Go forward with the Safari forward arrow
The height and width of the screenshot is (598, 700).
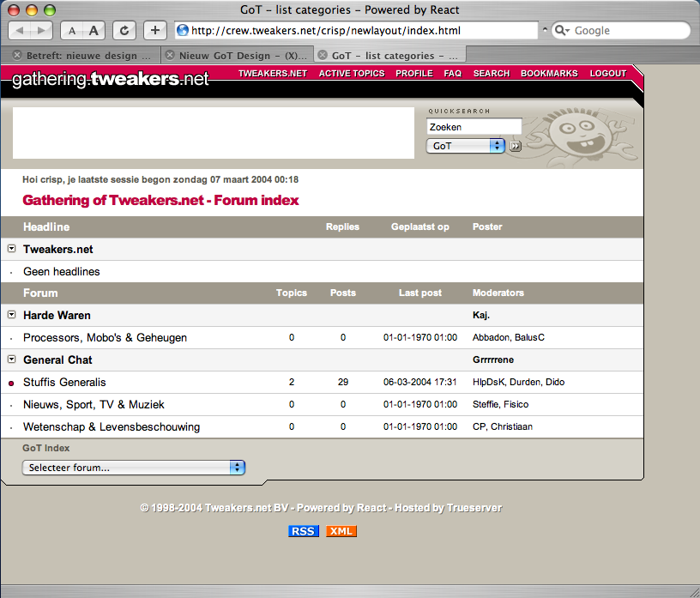(41, 30)
